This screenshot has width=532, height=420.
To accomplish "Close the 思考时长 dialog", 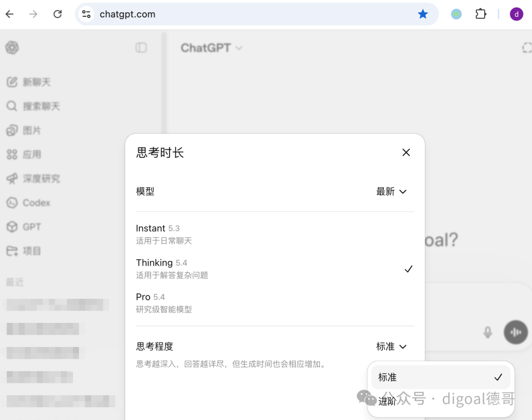I will coord(406,152).
